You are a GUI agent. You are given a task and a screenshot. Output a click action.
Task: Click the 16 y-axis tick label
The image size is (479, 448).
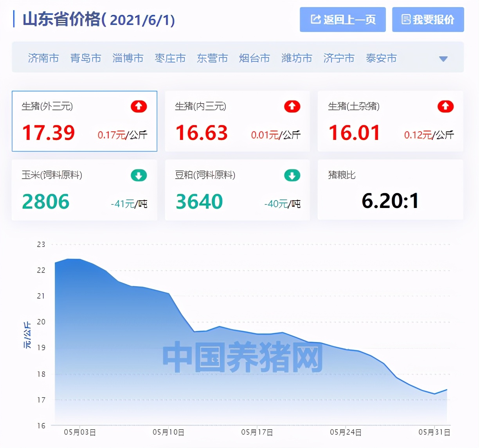[41, 426]
